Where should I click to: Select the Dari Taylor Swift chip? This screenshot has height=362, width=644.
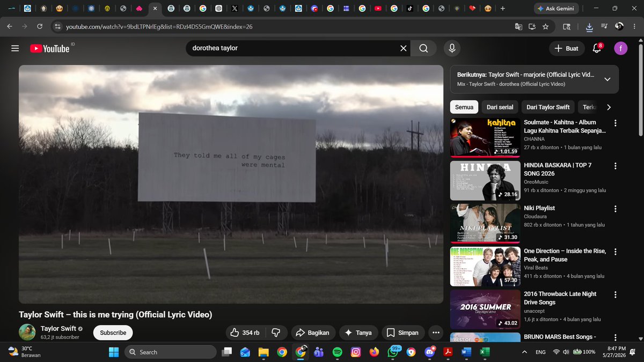click(548, 107)
